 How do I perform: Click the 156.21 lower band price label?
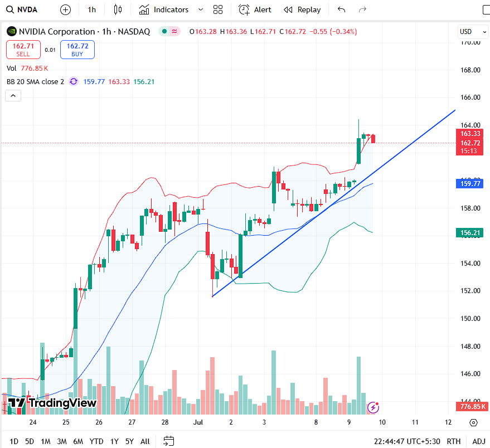click(470, 232)
